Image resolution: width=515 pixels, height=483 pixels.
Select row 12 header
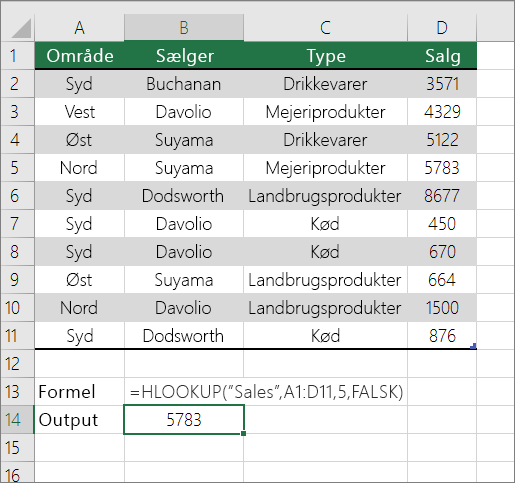point(17,364)
